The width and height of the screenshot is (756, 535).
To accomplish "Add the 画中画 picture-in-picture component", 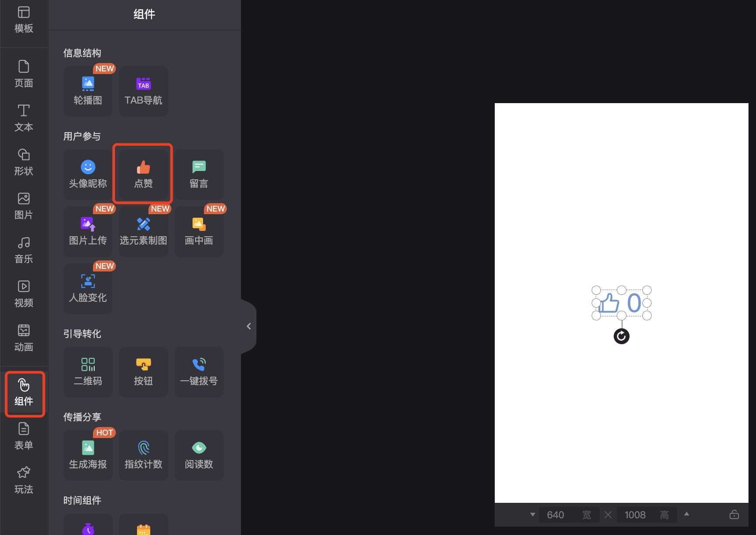I will click(199, 231).
